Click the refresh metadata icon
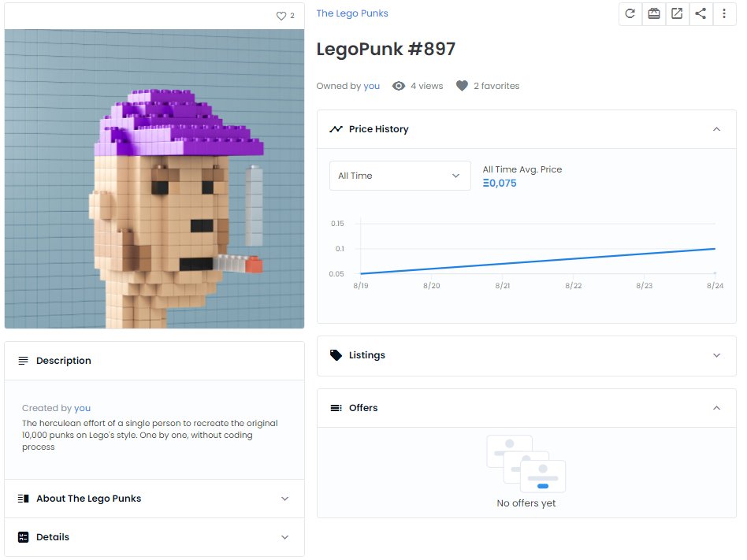 [x=630, y=13]
